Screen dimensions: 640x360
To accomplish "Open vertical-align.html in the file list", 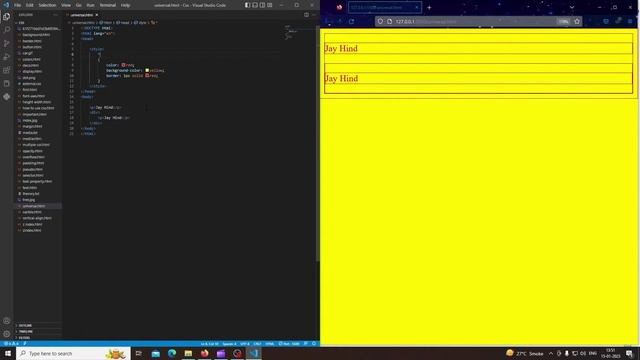I will 38,218.
